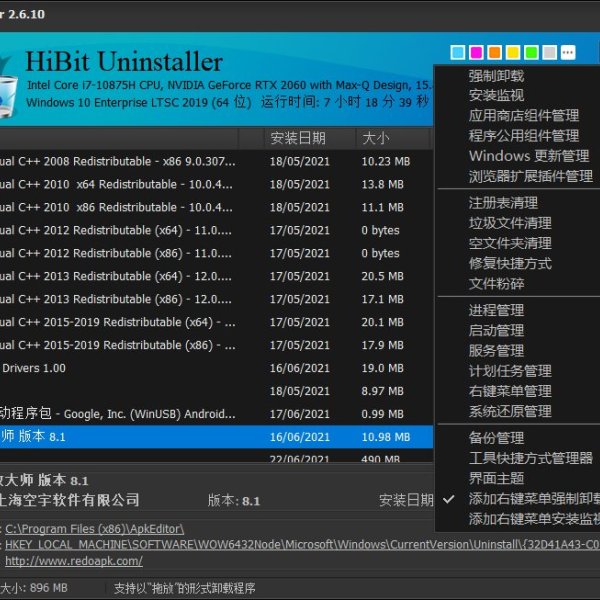Select the Drivers 1.00 row
The width and height of the screenshot is (600, 600).
(x=217, y=368)
